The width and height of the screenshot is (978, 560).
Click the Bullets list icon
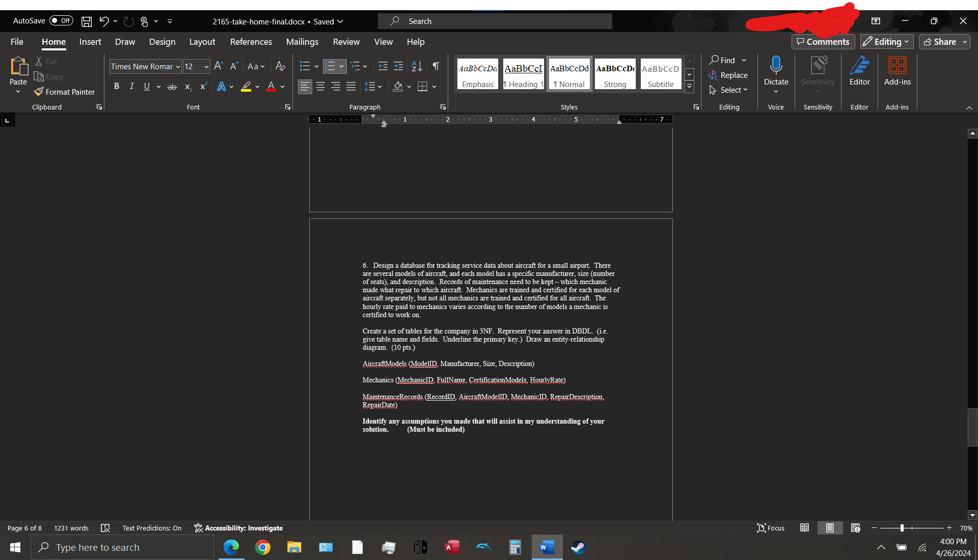click(x=305, y=66)
